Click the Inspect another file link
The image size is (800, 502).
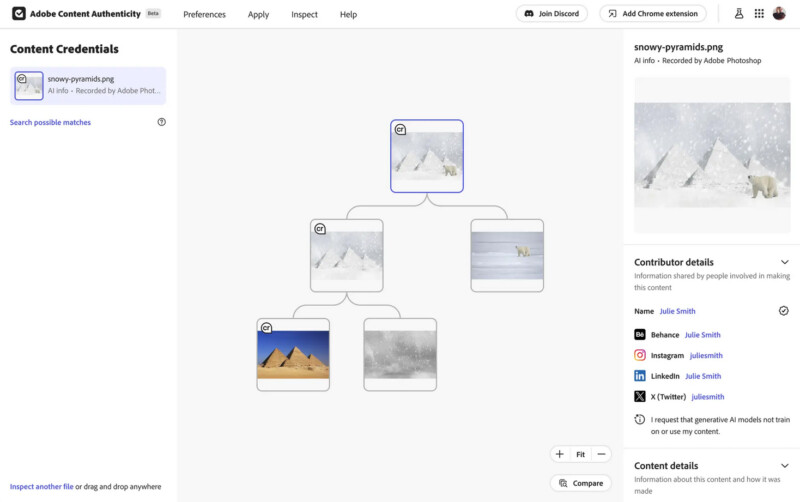41,487
